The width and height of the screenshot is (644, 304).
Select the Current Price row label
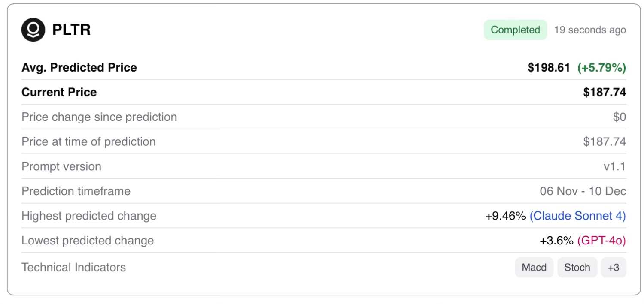(59, 92)
